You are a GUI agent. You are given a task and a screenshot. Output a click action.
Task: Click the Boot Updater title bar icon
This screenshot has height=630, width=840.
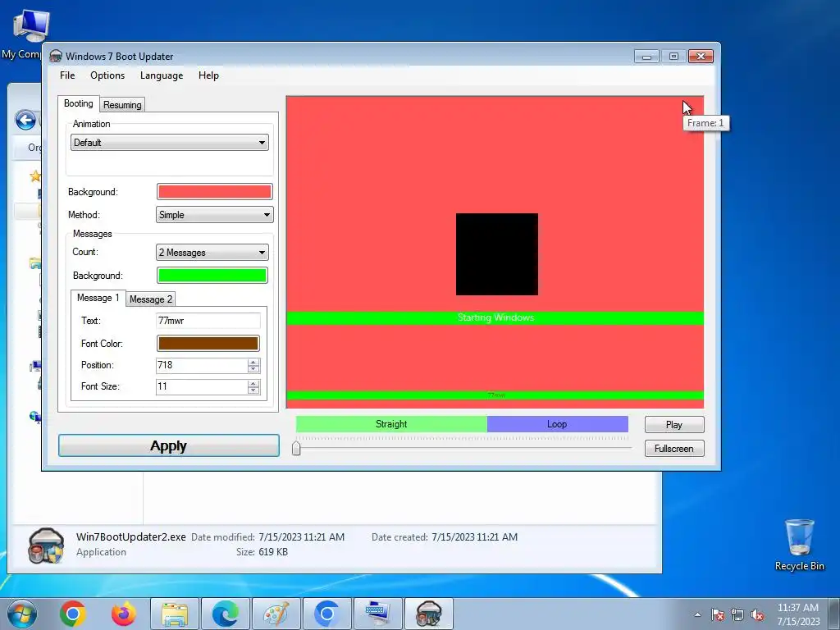click(56, 57)
